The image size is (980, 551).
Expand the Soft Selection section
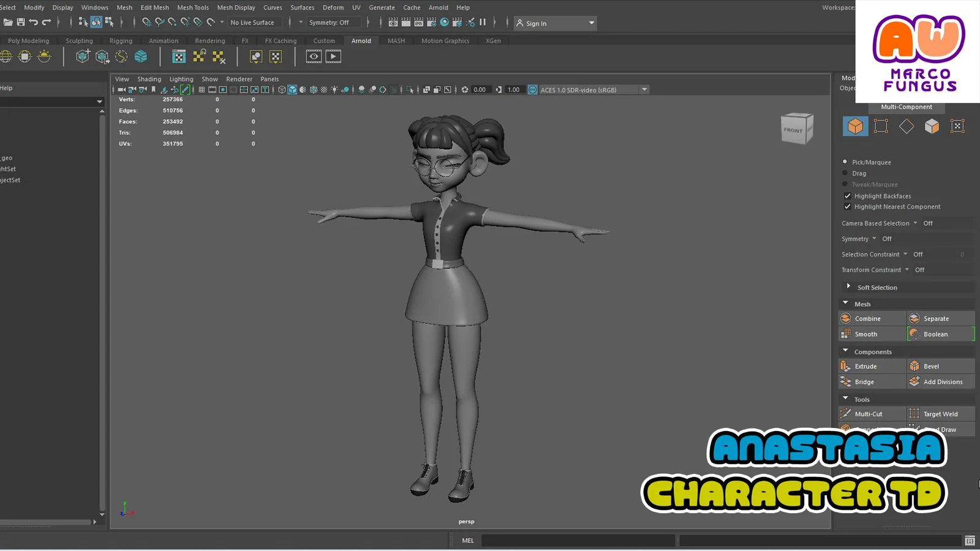[x=849, y=287]
